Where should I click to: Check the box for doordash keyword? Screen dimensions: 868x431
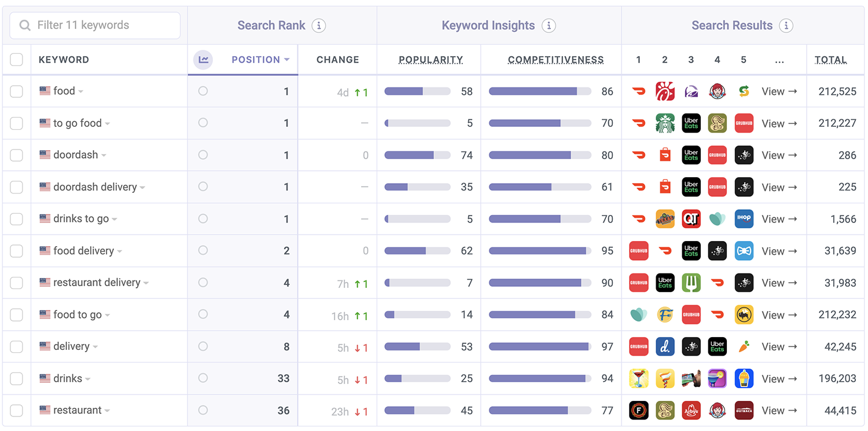pyautogui.click(x=17, y=155)
